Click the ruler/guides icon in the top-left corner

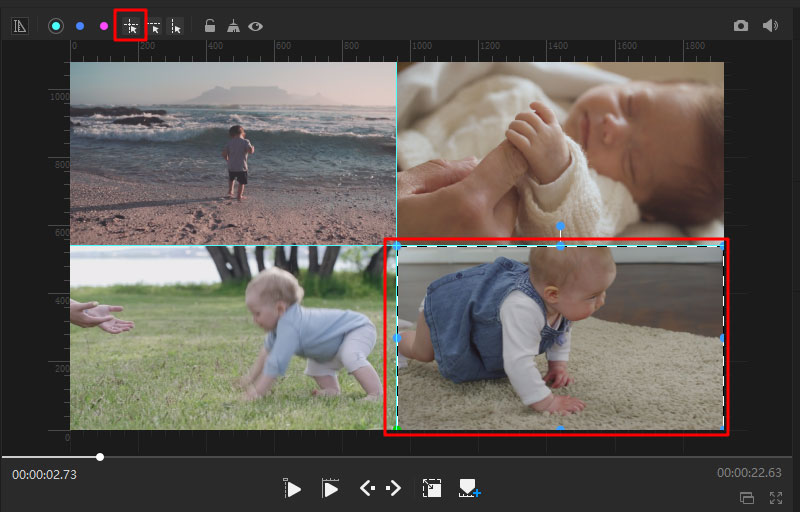pyautogui.click(x=20, y=26)
